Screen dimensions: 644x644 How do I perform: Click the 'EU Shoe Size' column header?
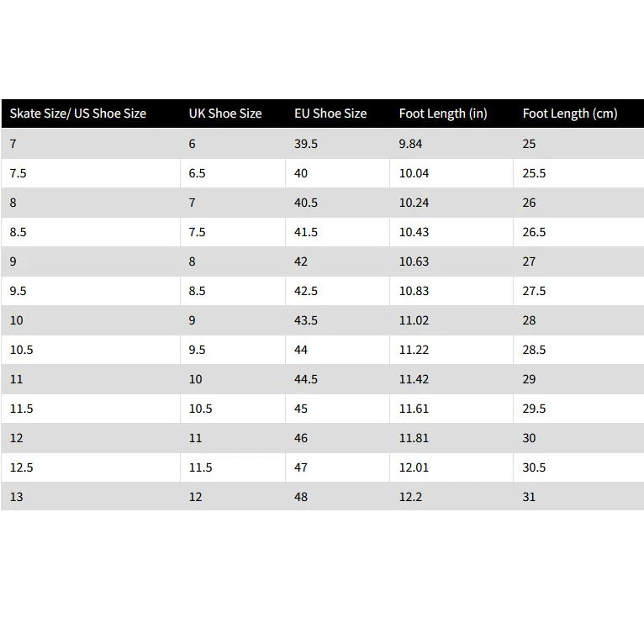(330, 113)
